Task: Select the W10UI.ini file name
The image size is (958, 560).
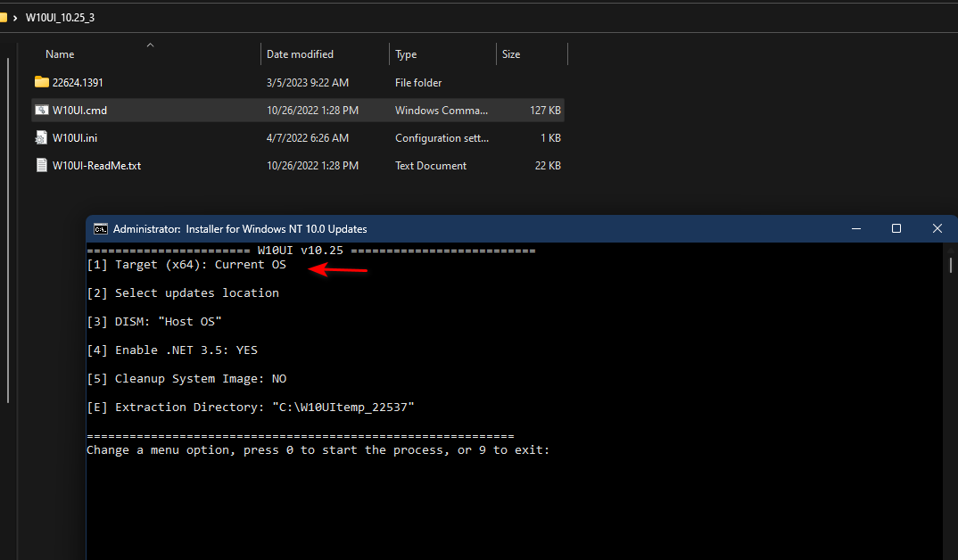Action: point(75,138)
